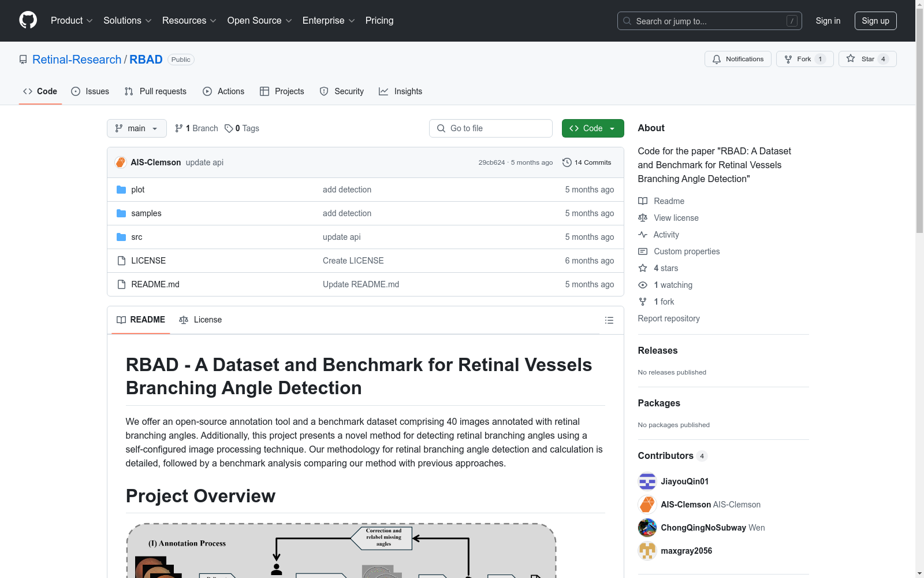The image size is (924, 578).
Task: Click the ChongQingNoSubway contributor avatar
Action: 647,528
